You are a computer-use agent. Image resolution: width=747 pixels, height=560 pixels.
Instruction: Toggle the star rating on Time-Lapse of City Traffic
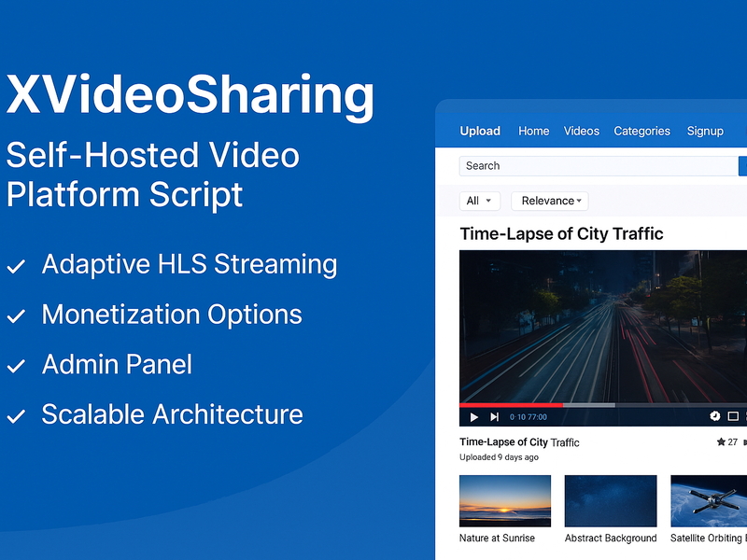coord(721,441)
